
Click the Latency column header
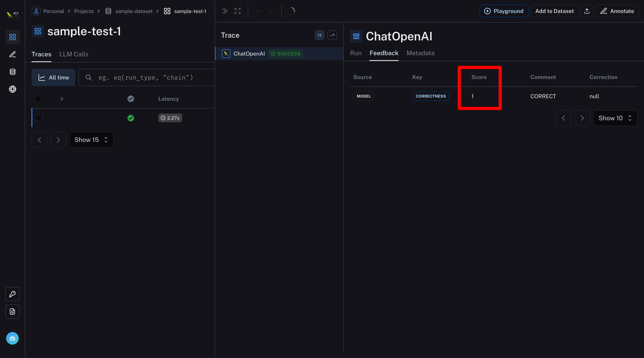(169, 99)
